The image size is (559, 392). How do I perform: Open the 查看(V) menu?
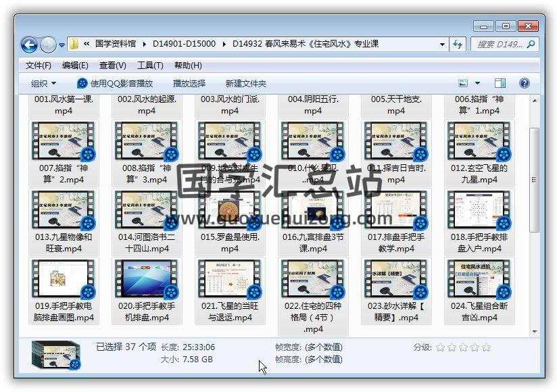[113, 66]
